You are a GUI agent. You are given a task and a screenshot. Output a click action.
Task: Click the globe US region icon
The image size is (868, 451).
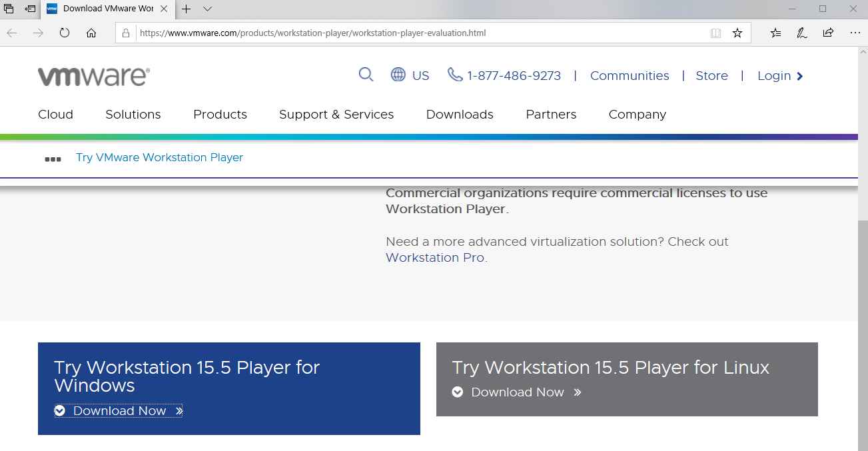tap(398, 75)
